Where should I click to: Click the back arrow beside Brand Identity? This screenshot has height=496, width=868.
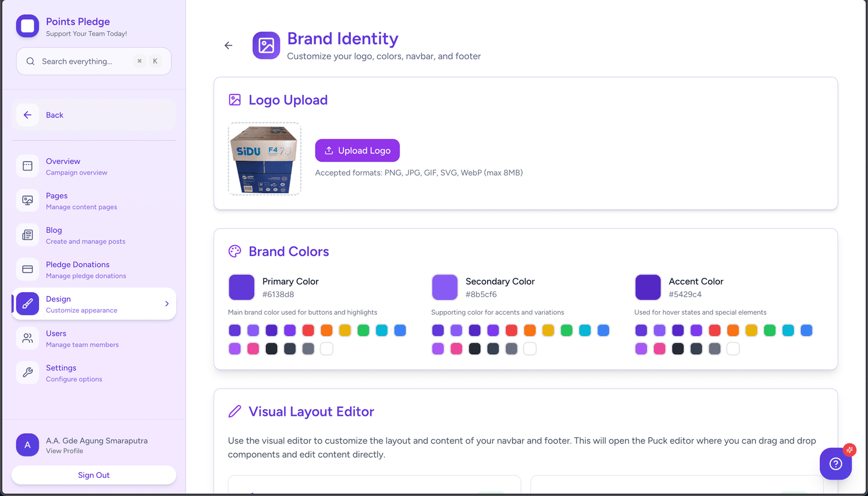pos(228,46)
